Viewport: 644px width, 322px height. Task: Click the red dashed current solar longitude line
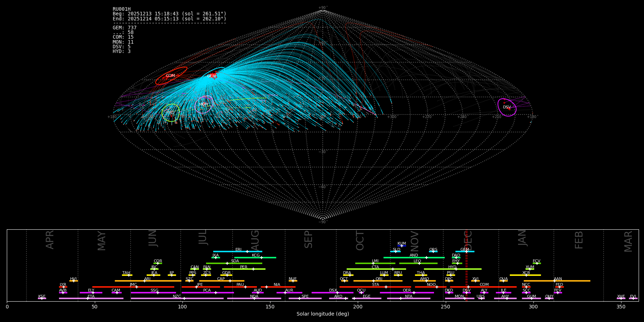pos(467,265)
